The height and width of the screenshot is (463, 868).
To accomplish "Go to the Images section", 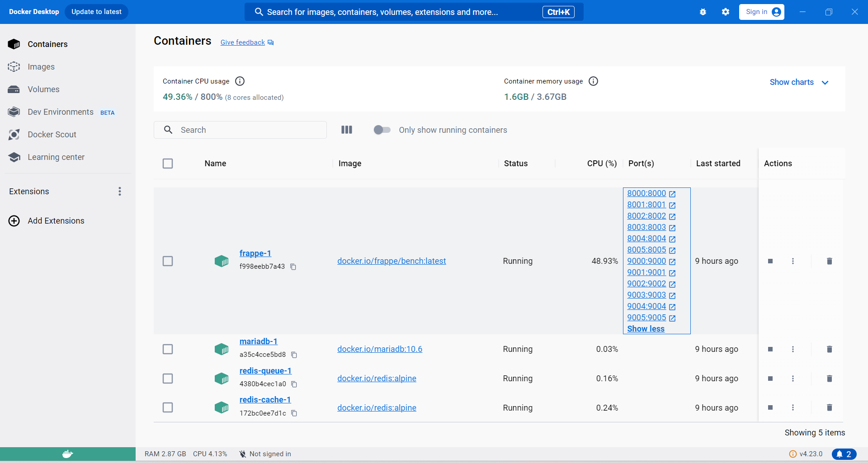I will 68,67.
